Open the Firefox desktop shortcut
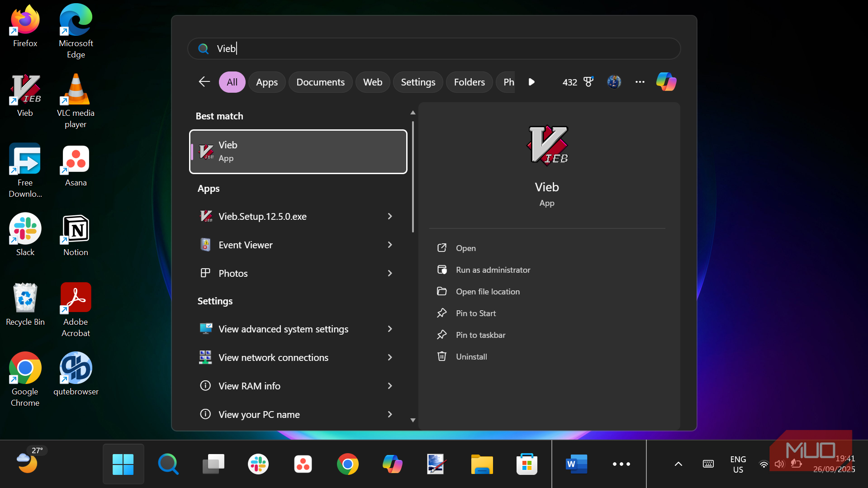868x488 pixels. (x=25, y=26)
